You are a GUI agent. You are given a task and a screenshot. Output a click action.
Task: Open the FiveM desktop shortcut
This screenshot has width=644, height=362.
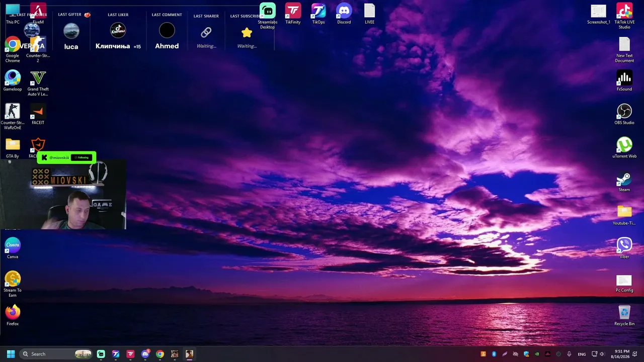tap(38, 14)
